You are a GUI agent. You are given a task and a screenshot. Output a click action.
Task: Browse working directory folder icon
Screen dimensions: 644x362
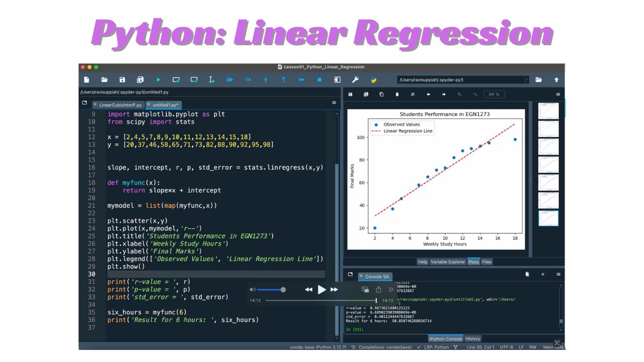[538, 79]
